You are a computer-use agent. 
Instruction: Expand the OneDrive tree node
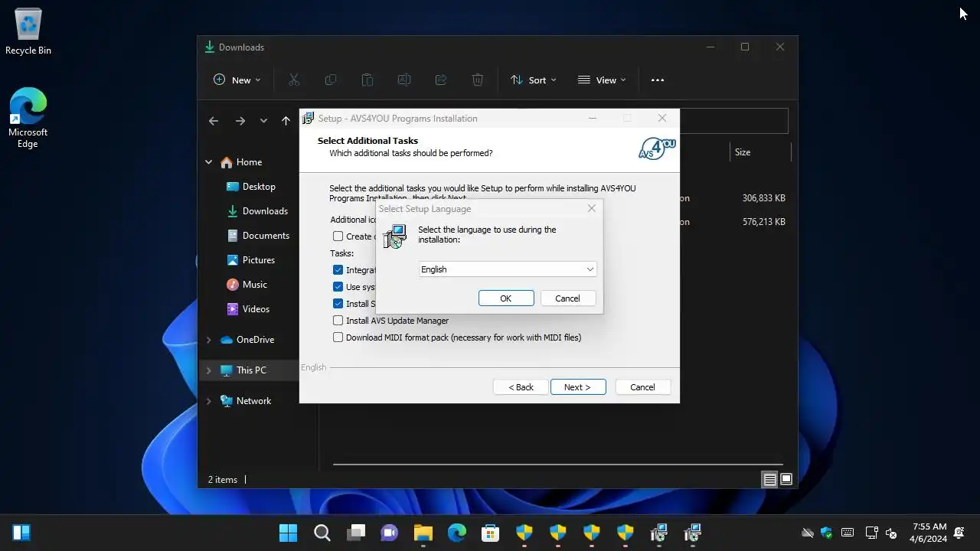208,340
